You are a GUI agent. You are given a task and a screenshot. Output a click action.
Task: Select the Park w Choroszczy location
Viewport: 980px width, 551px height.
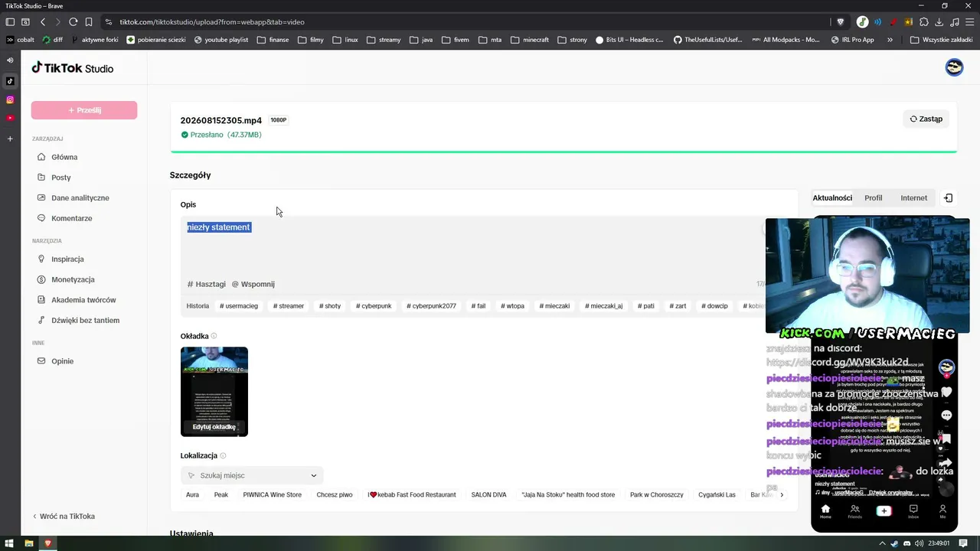[x=657, y=495]
